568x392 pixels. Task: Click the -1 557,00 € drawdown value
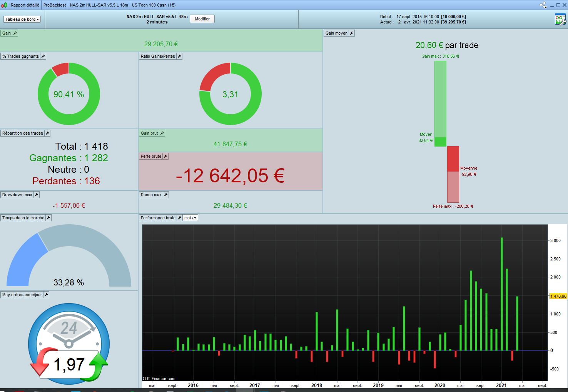point(69,206)
